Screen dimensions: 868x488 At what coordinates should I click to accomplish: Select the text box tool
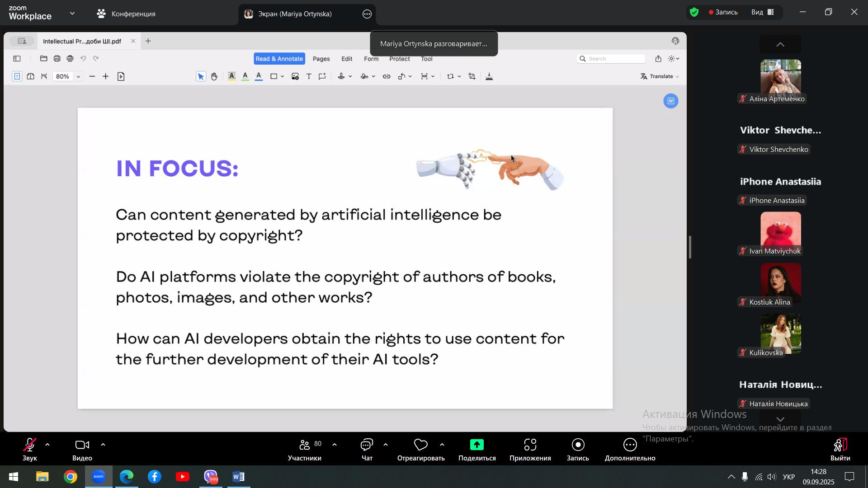tap(309, 76)
